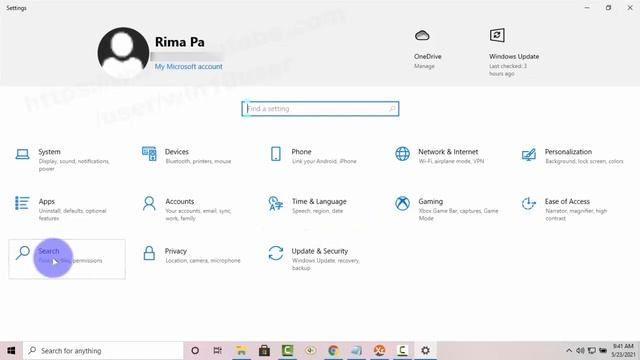Image resolution: width=640 pixels, height=360 pixels.
Task: Launch File Explorer from the taskbar
Action: (x=241, y=351)
